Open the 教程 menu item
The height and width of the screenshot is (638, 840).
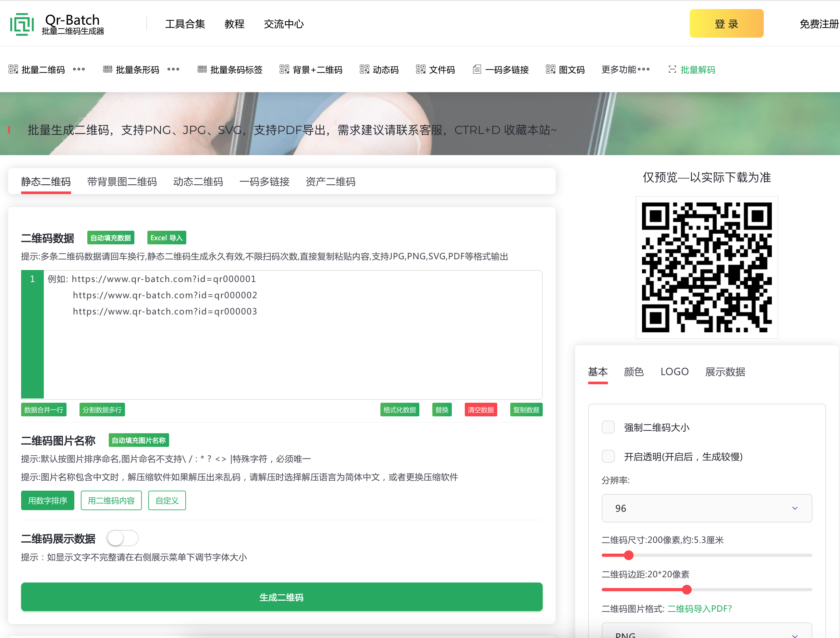tap(234, 24)
